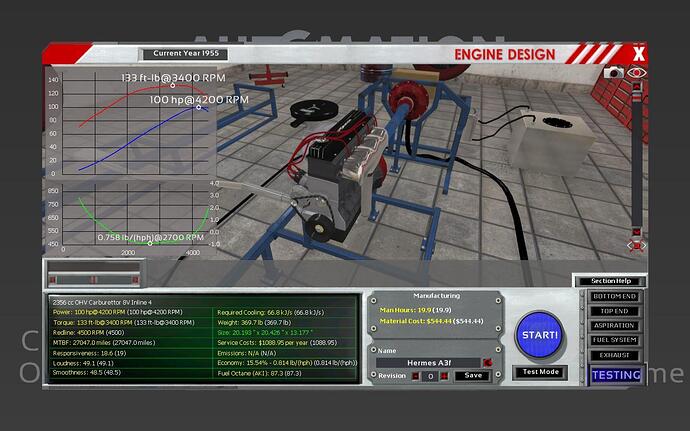Click the camera rotate arrows icon below the slider
Viewport: 690px width, 431px height.
[x=638, y=245]
